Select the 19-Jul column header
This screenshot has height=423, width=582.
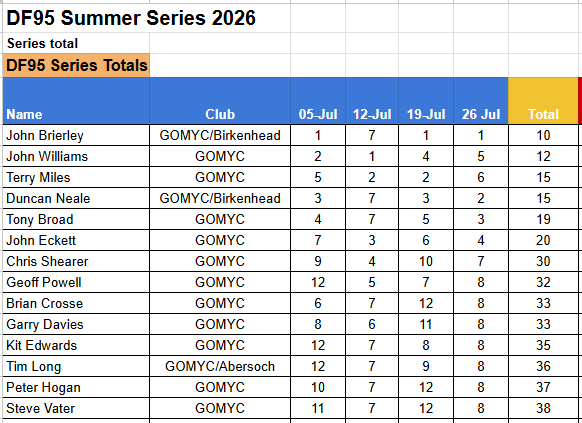point(426,101)
